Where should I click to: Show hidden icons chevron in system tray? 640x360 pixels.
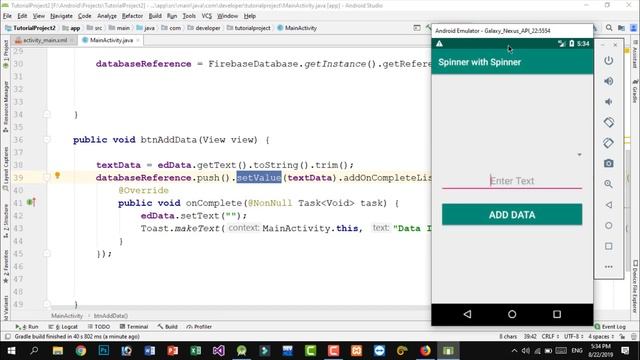(514, 351)
